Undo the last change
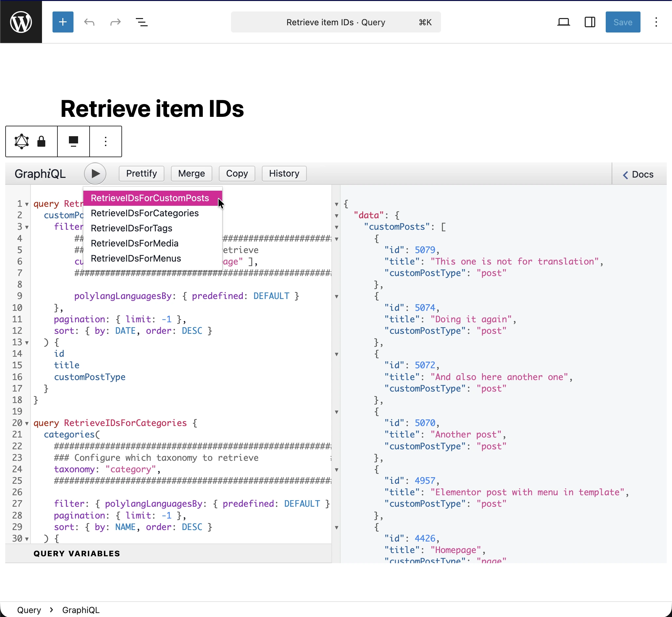 (x=89, y=22)
